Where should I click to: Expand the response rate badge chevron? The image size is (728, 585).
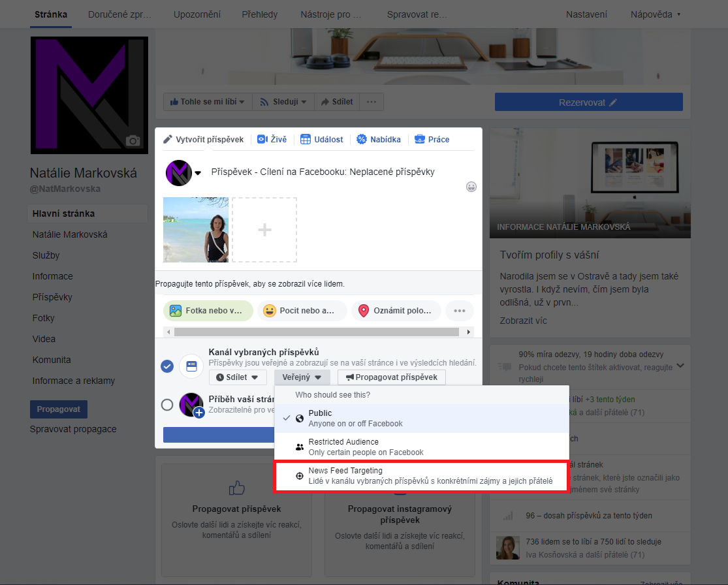[x=680, y=366]
